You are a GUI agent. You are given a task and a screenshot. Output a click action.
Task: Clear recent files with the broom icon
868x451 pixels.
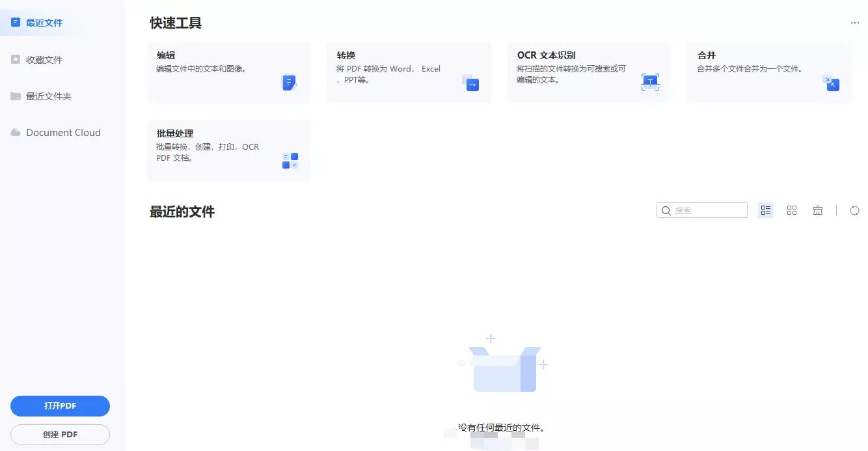point(817,210)
